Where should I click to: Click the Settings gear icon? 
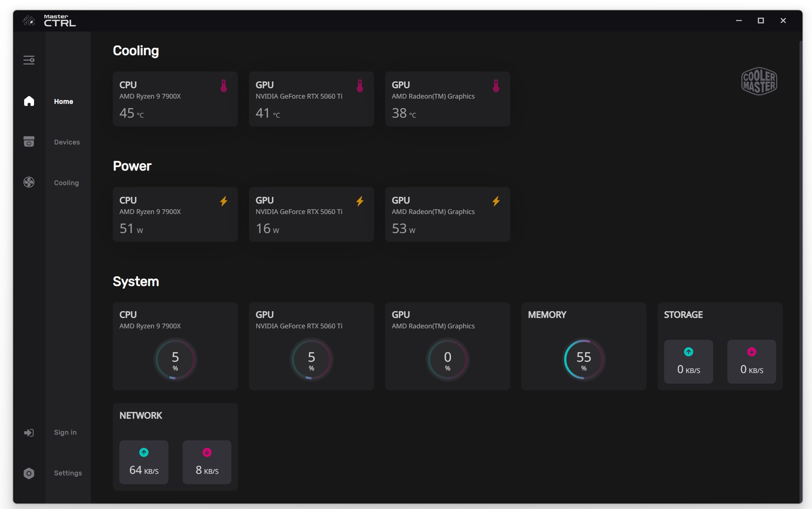click(x=29, y=473)
